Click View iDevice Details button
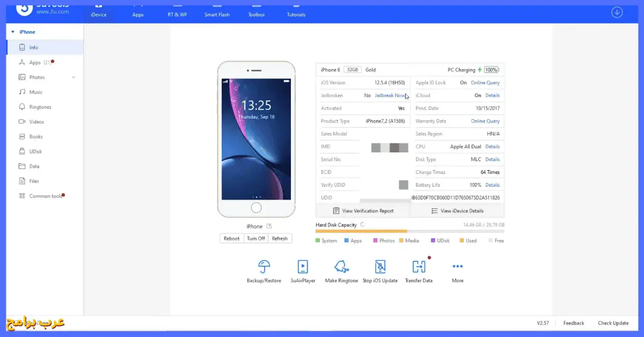 [x=457, y=211]
